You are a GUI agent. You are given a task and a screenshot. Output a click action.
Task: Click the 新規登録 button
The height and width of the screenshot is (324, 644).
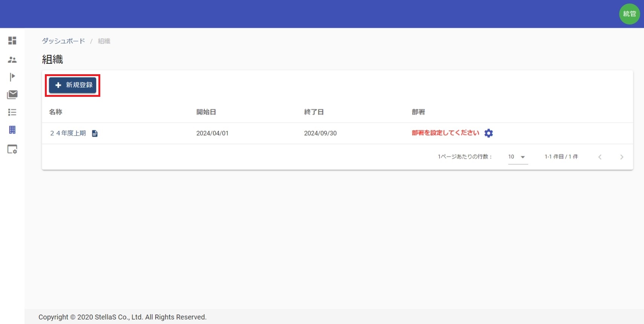tap(73, 85)
